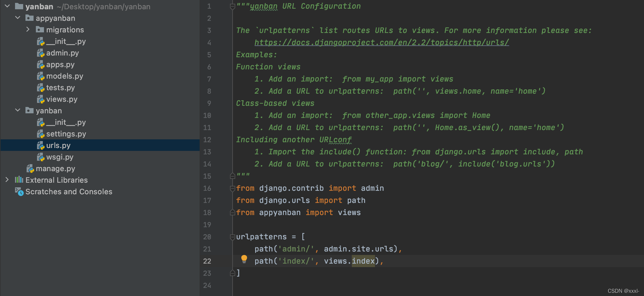
Task: Collapse the yanban project root chevron
Action: tap(7, 6)
